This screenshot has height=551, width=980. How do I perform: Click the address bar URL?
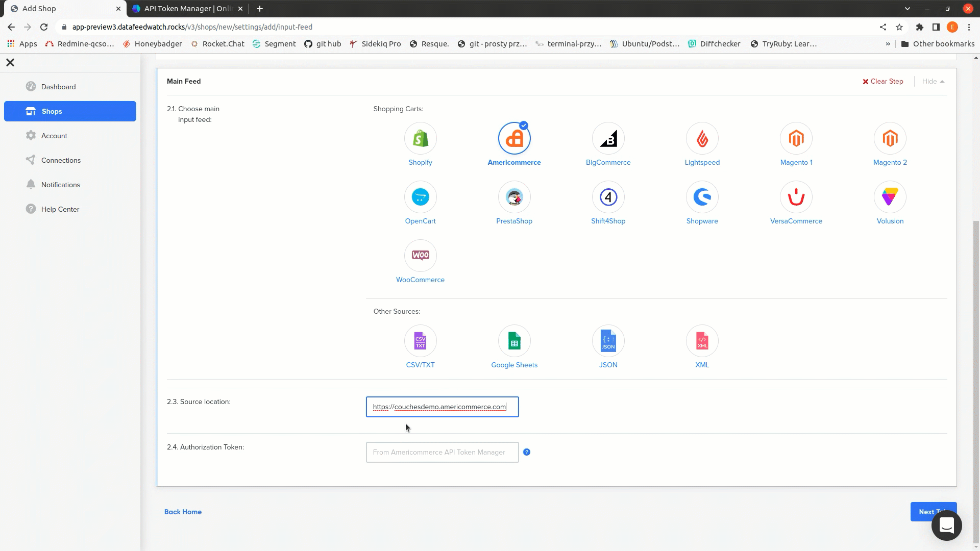click(192, 27)
